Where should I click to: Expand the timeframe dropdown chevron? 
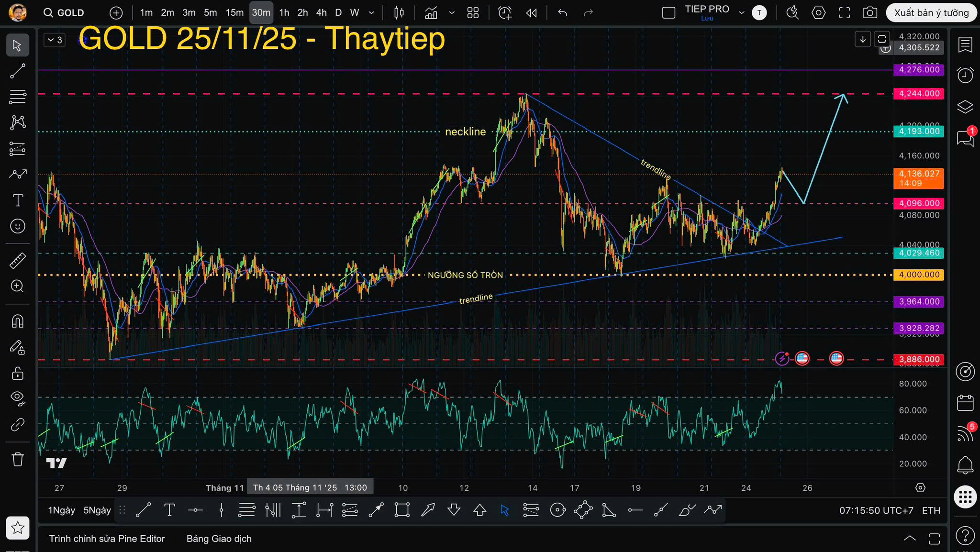click(371, 13)
